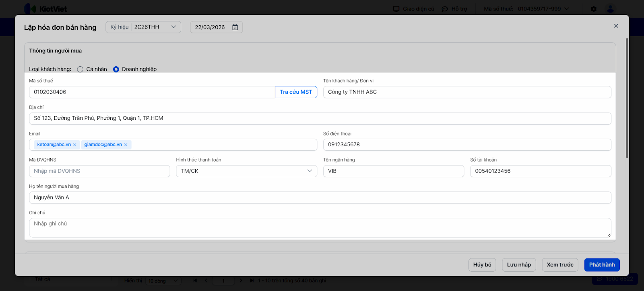Open the settings gear icon
The image size is (644, 291).
594,9
